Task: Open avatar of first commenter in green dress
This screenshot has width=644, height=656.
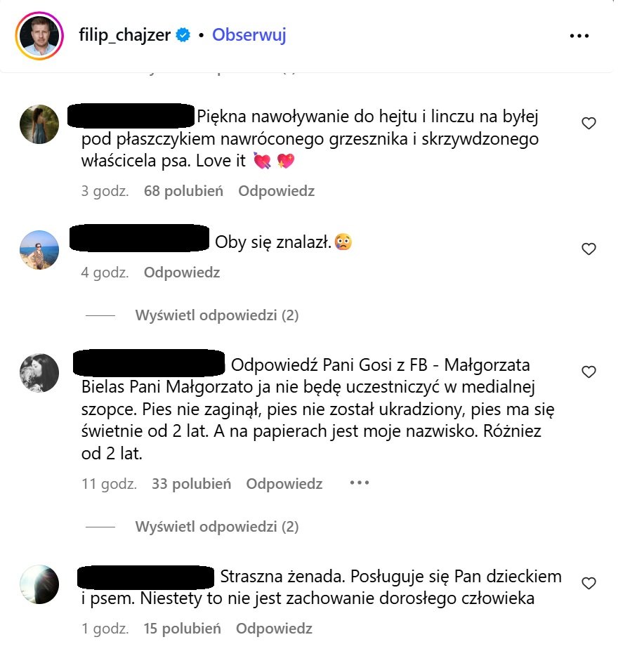Action: 39,124
